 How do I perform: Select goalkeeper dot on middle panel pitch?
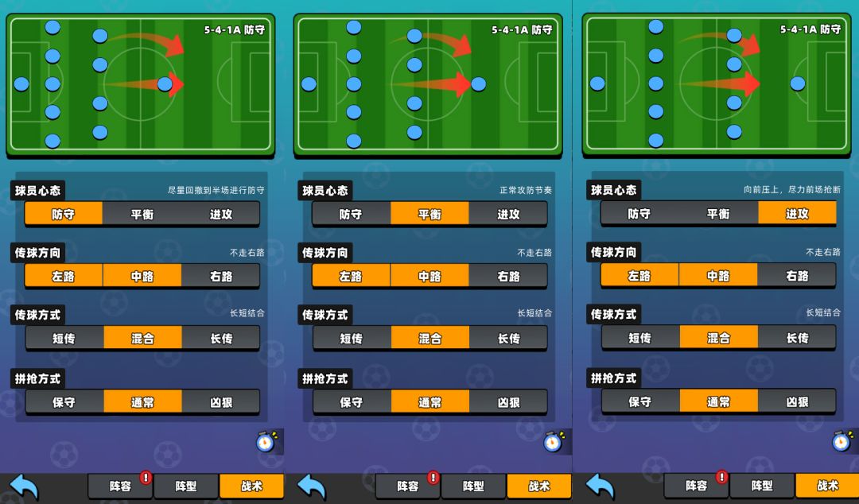coord(309,84)
